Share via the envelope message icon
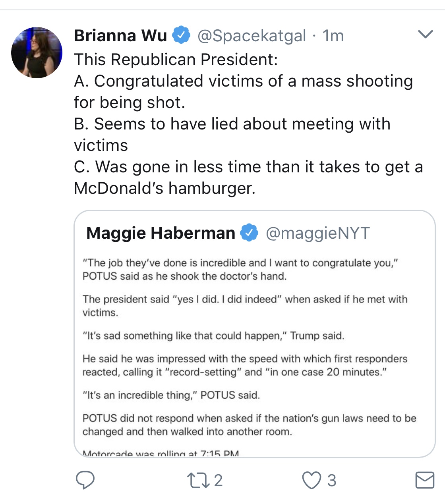The width and height of the screenshot is (445, 504). tap(425, 480)
